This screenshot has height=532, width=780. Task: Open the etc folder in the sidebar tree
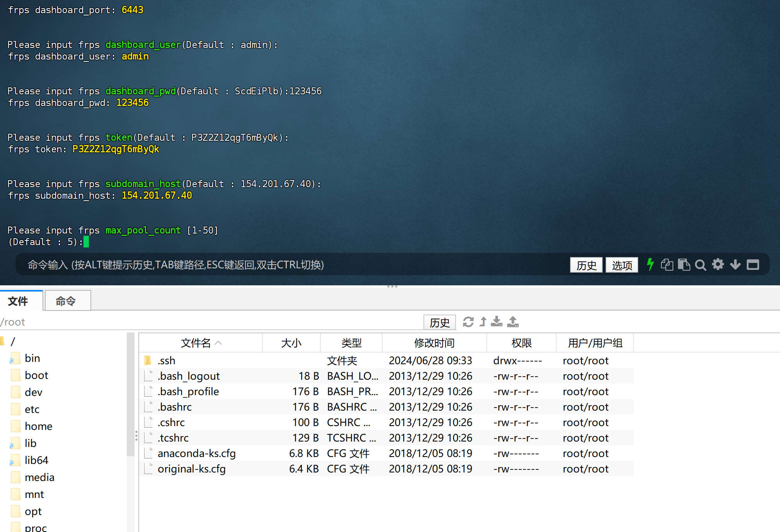[x=32, y=409]
